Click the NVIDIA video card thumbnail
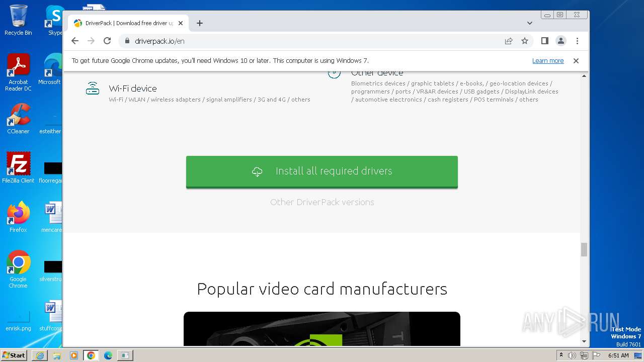 click(322, 329)
